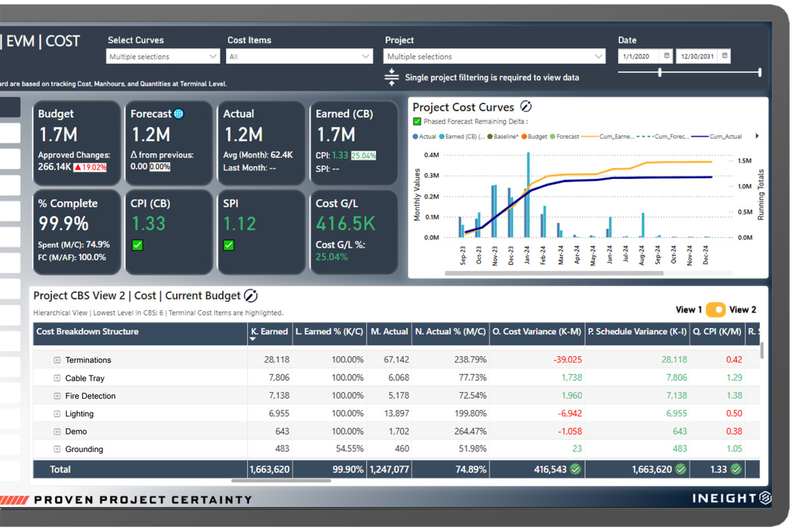Click the edit icon beside Project CBS View title
The height and width of the screenshot is (532, 793).
pyautogui.click(x=251, y=296)
